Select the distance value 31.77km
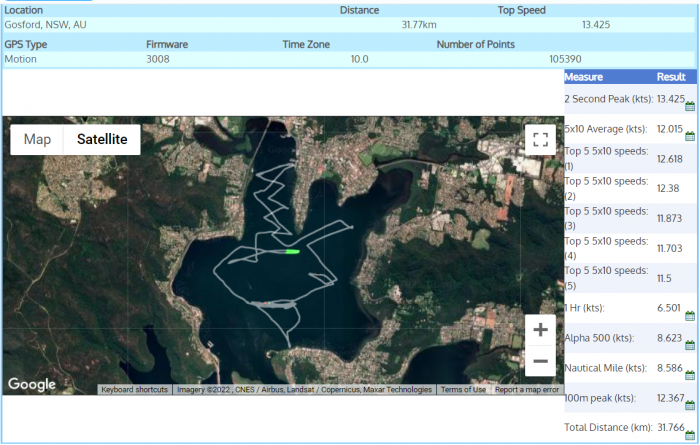This screenshot has width=700, height=445. point(419,25)
